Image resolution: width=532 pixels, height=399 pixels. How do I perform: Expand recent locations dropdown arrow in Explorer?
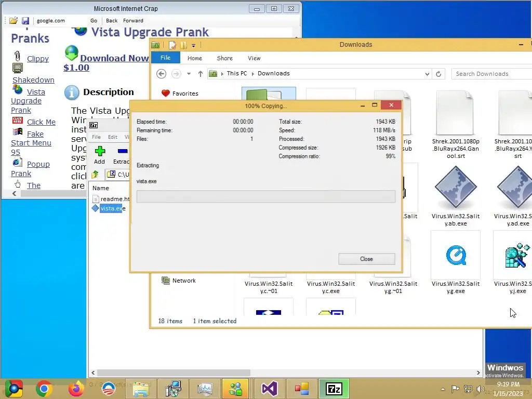[189, 74]
